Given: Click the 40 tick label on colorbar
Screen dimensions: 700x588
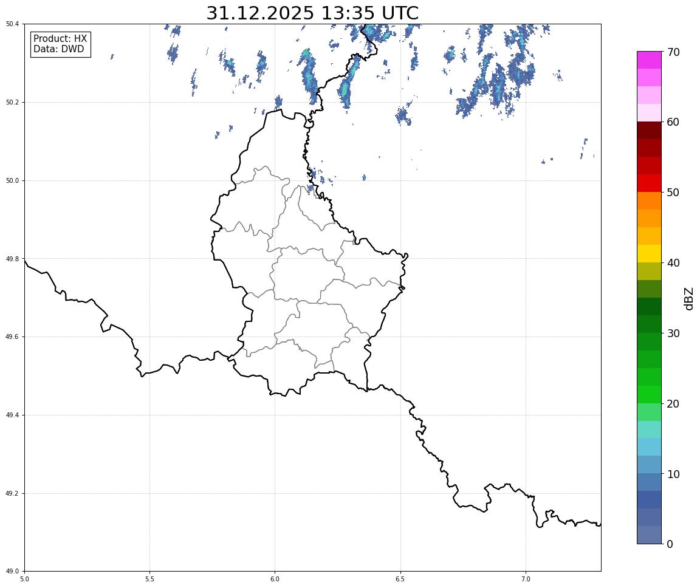Looking at the screenshot, I should [x=673, y=263].
